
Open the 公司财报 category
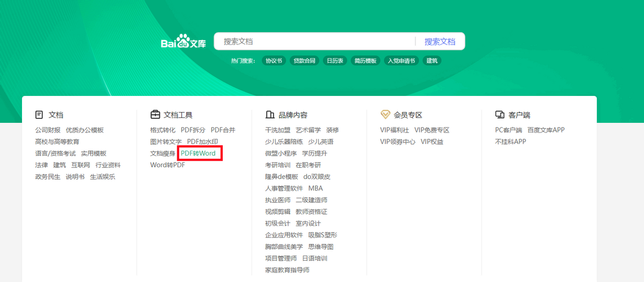[48, 130]
